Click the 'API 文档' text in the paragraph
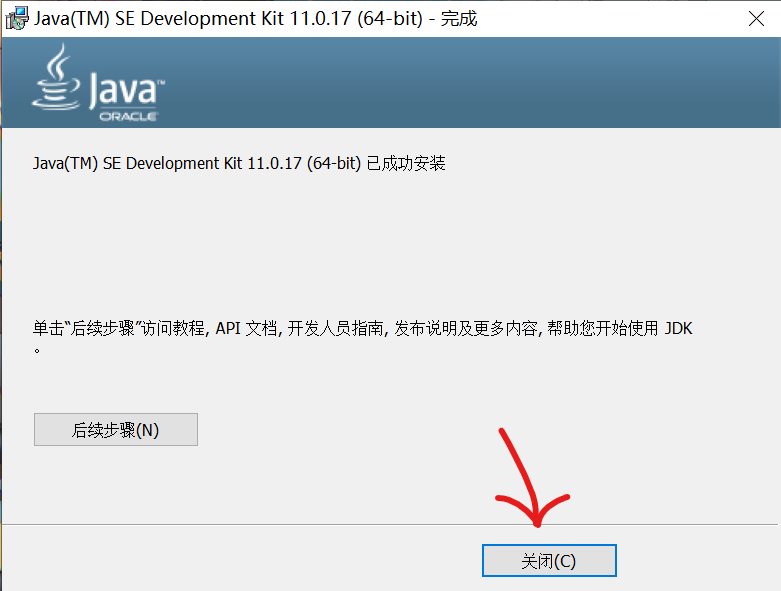 tap(246, 329)
